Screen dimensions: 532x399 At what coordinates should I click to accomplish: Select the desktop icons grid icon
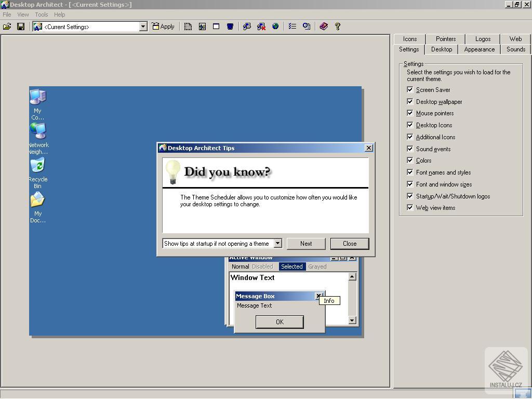188,26
